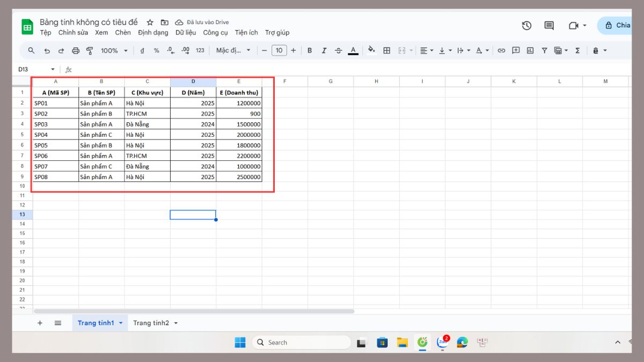The width and height of the screenshot is (644, 362).
Task: Open the Dữ liệu menu
Action: [186, 33]
